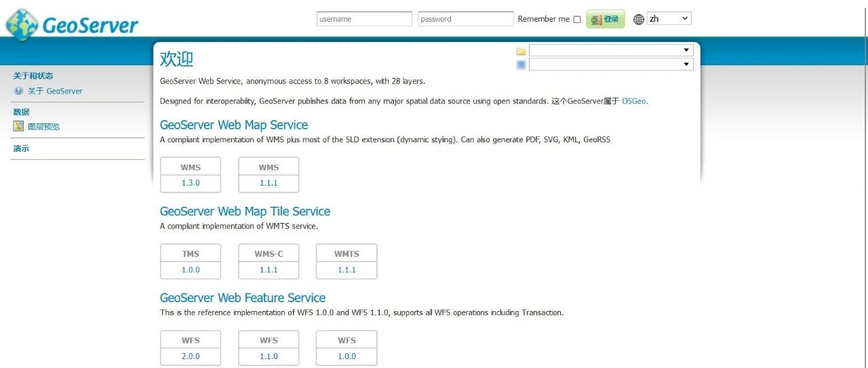Image resolution: width=868 pixels, height=368 pixels.
Task: Click the 演示 sidebar heading
Action: [21, 148]
